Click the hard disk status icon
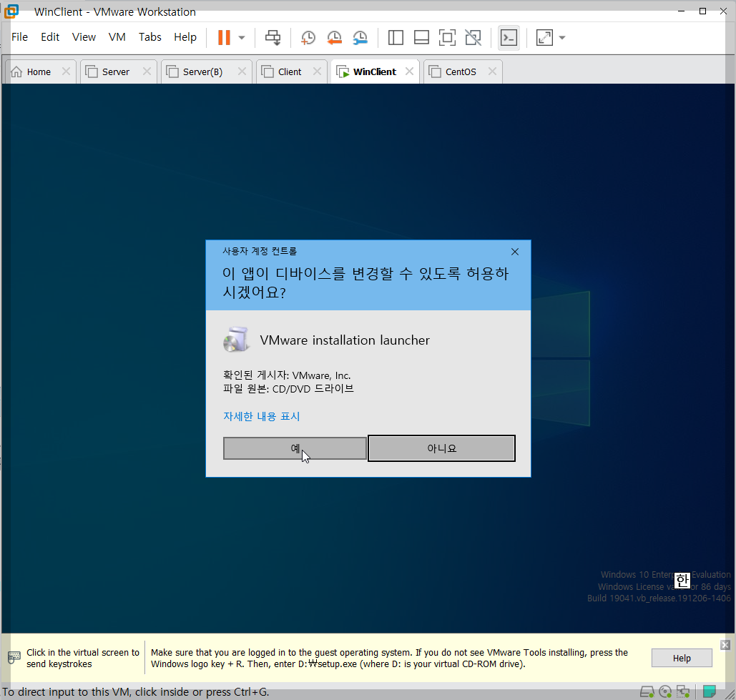The image size is (736, 700). 647,691
